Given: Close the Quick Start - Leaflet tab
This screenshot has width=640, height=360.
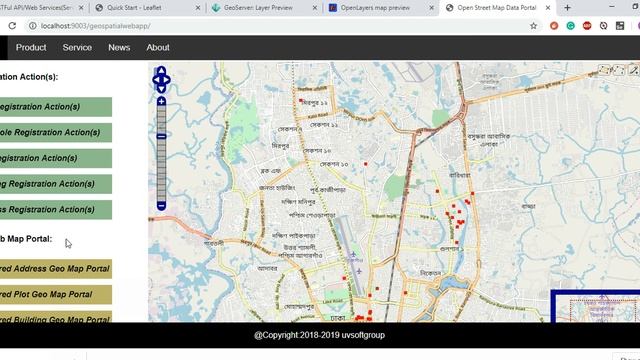Looking at the screenshot, I should point(198,8).
